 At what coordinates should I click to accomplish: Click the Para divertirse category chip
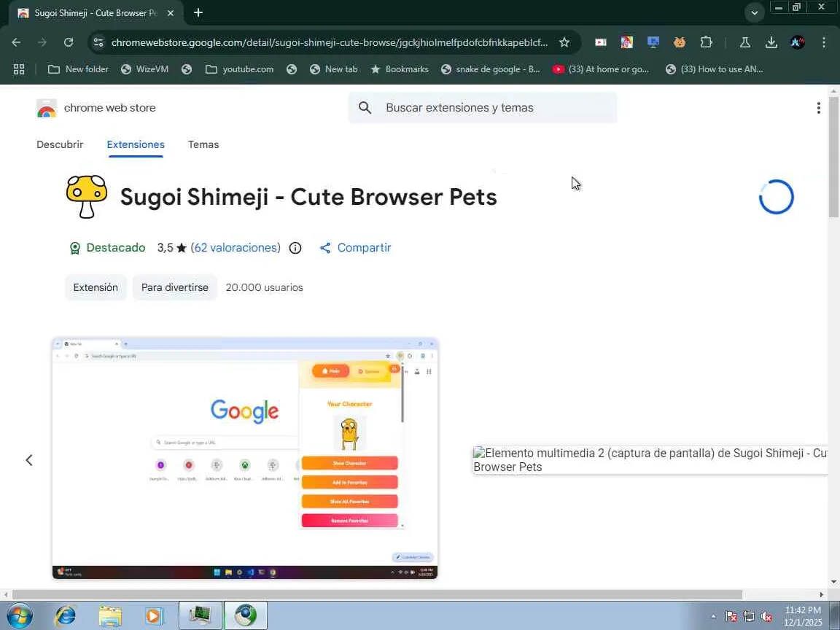(175, 288)
